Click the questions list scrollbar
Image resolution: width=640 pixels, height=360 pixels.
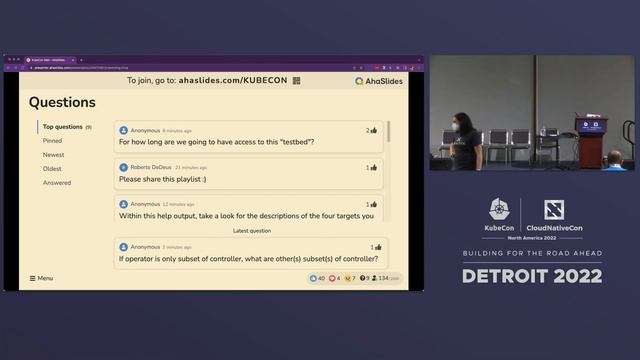(x=389, y=131)
